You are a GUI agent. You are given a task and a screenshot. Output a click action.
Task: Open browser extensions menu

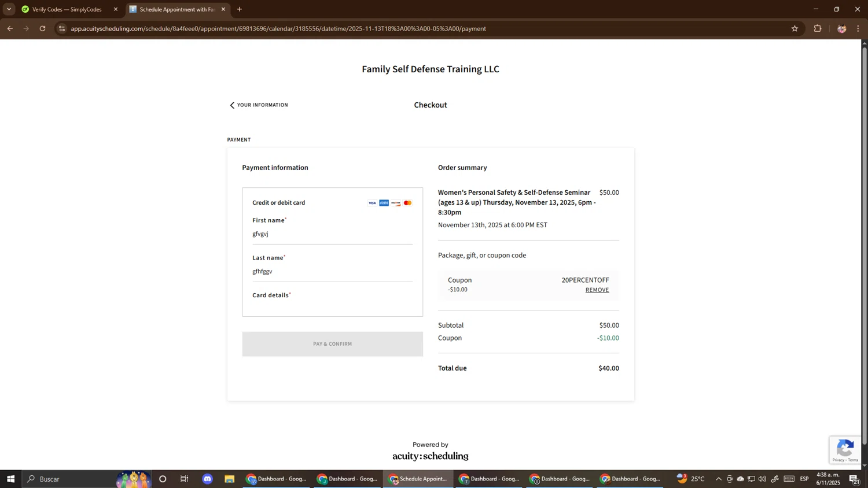point(818,28)
